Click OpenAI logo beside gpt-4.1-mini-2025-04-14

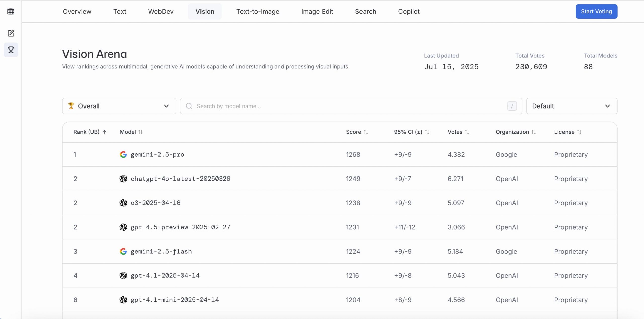tap(123, 300)
